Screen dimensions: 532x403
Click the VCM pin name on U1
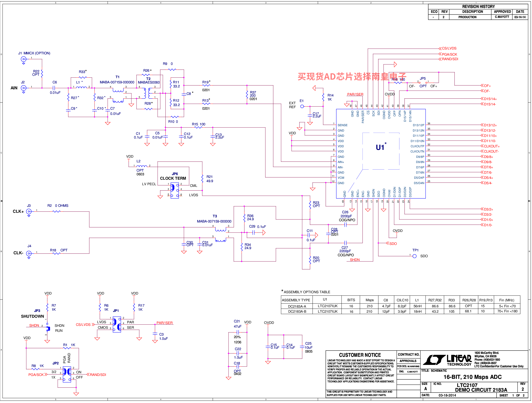pyautogui.click(x=341, y=178)
